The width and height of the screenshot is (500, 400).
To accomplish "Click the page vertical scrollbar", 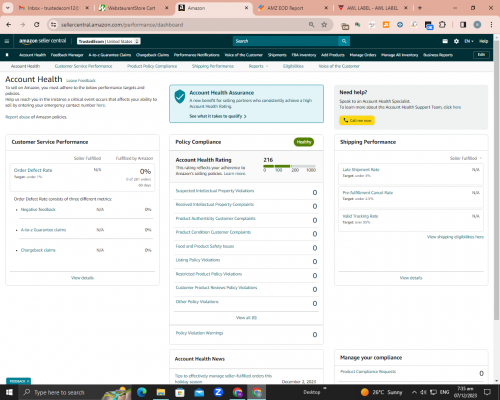I will coord(497,180).
